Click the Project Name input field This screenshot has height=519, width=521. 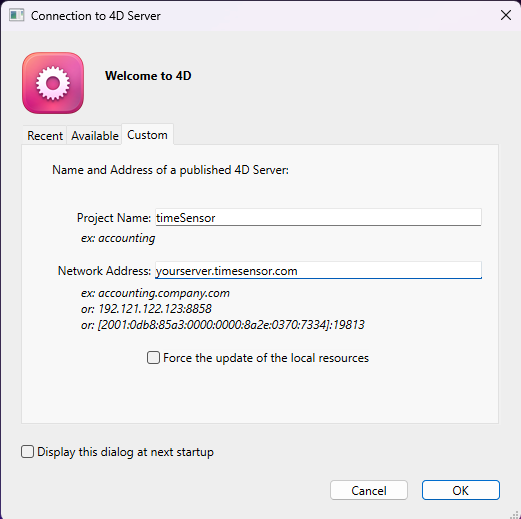point(318,217)
